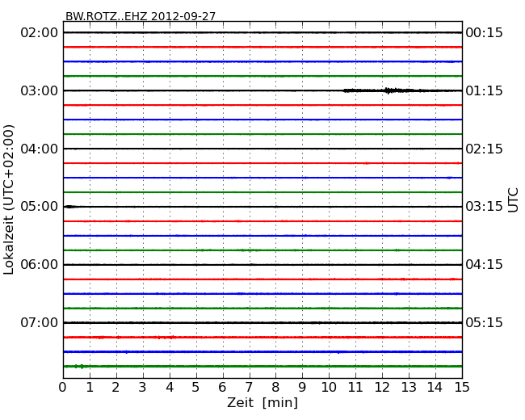The image size is (525, 420).
Task: Click the x-axis tick label 0
Action: point(63,387)
